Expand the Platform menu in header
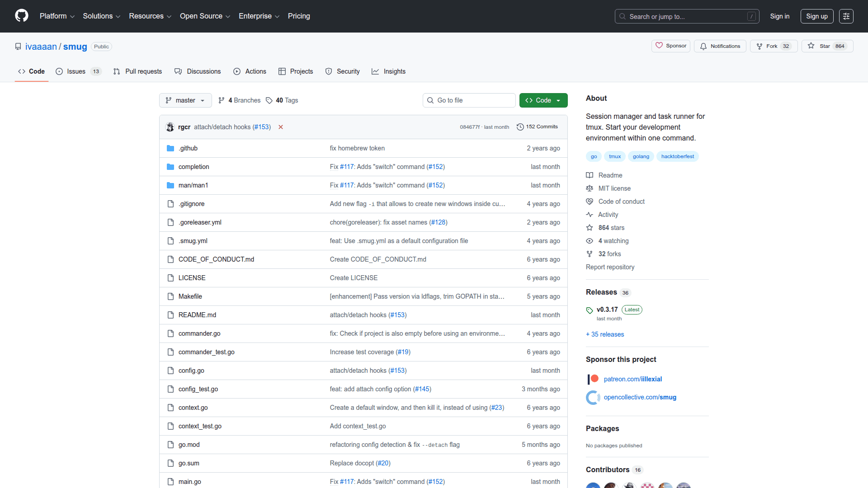This screenshot has height=488, width=868. [x=57, y=16]
